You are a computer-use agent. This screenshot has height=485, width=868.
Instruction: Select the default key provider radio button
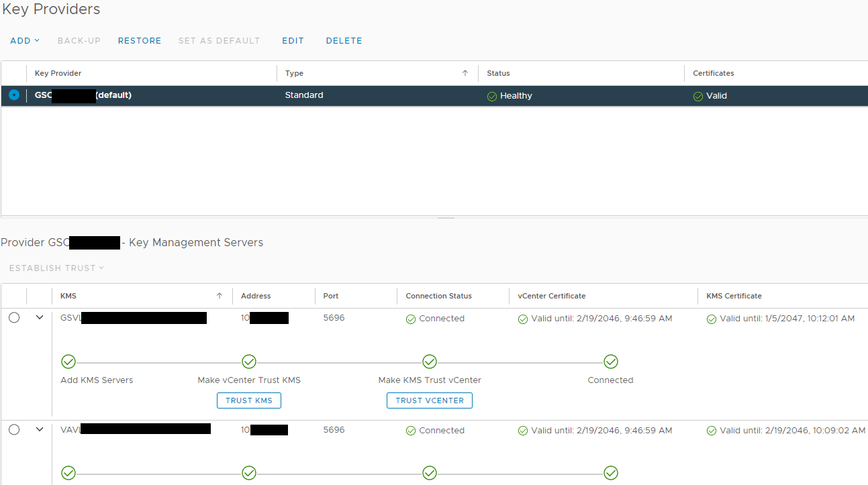pos(14,95)
